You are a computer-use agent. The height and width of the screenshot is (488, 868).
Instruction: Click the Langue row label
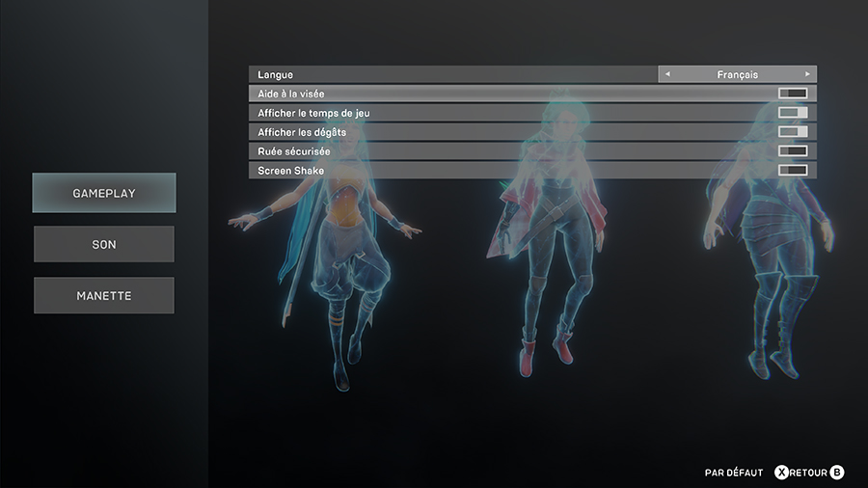[276, 74]
